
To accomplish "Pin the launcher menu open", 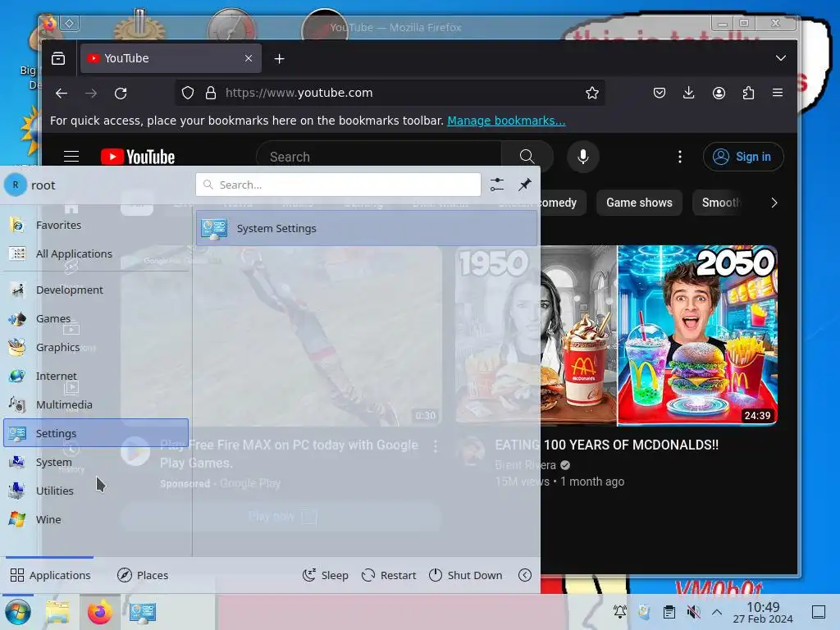I will [525, 185].
